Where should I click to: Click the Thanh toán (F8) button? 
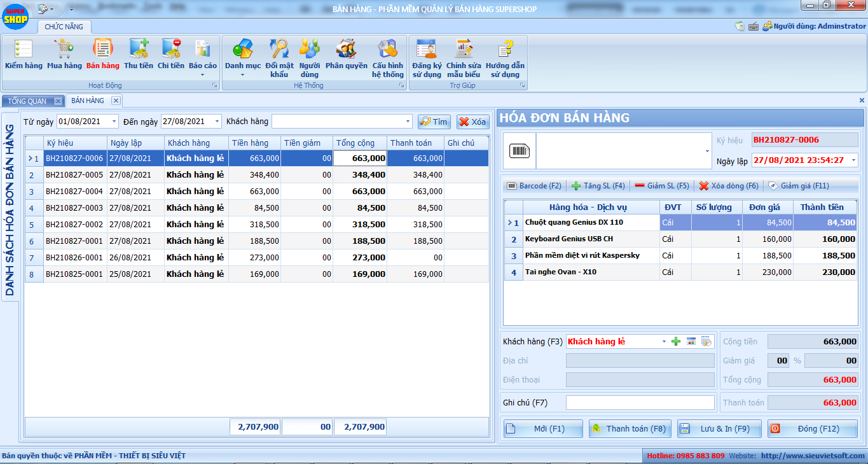click(630, 428)
